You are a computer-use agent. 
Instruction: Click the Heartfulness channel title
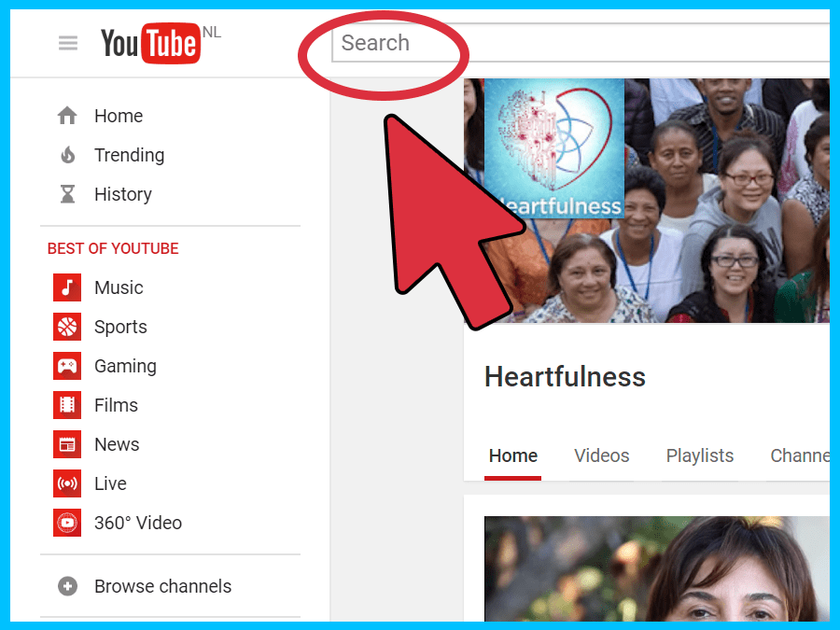coord(565,377)
